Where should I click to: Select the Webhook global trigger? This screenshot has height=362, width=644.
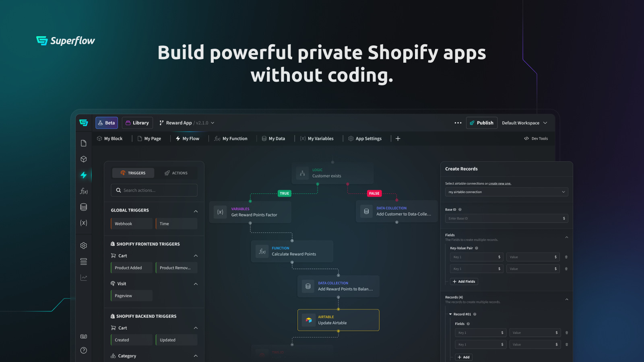point(132,224)
